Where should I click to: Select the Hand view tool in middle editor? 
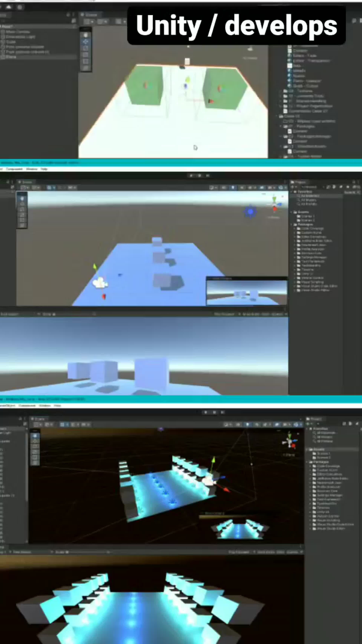pos(22,198)
